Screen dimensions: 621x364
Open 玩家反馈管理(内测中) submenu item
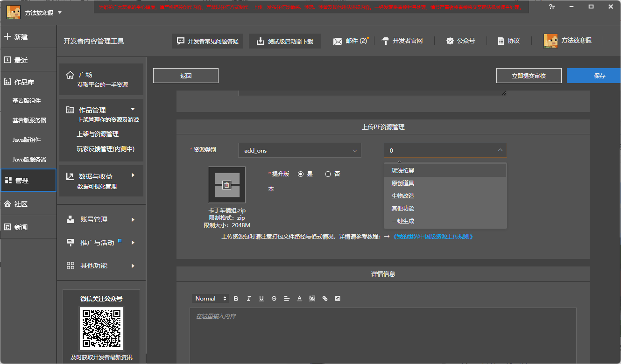[106, 149]
